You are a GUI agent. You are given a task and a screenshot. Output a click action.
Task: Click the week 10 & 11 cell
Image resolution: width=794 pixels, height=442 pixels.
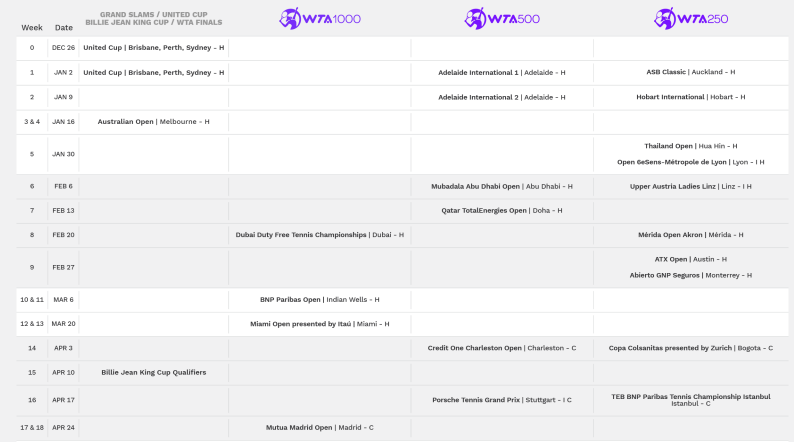(x=32, y=300)
